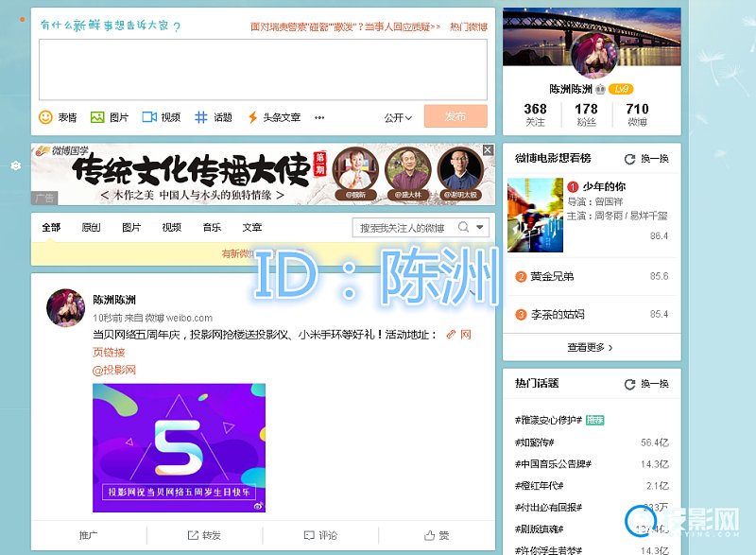Repost using the 转发 icon button

(x=204, y=535)
